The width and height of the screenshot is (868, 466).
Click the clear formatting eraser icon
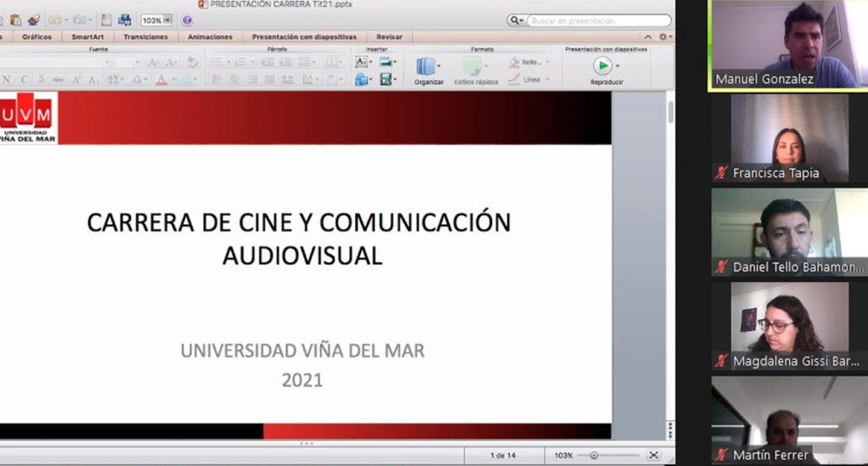tap(193, 62)
